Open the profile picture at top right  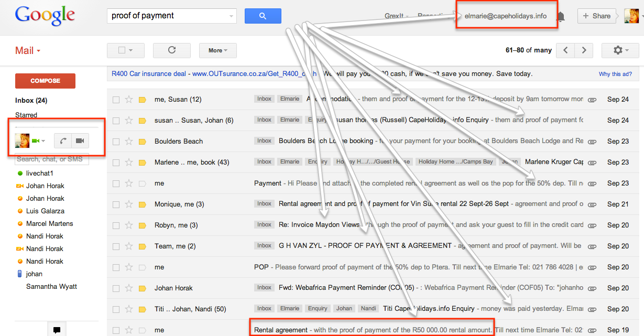point(631,16)
